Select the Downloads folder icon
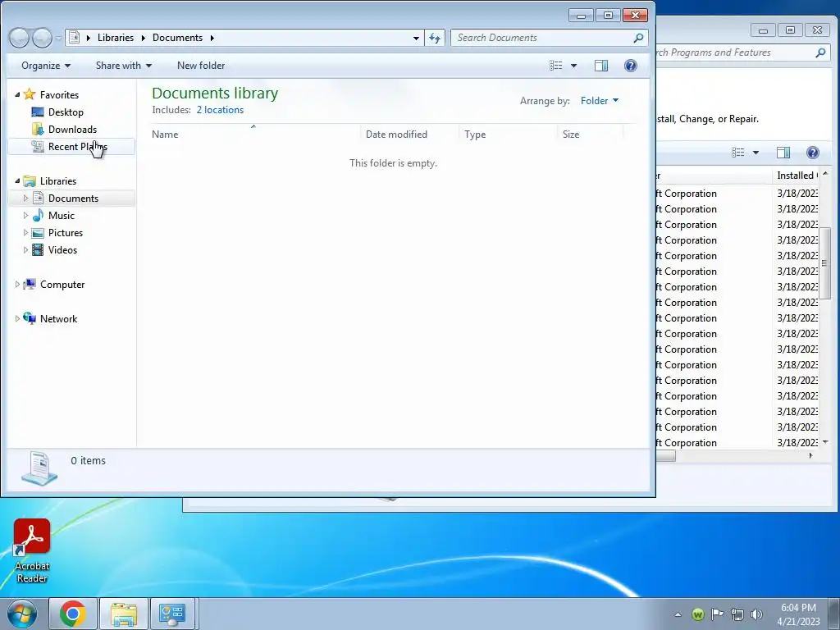The image size is (840, 630). tap(38, 129)
